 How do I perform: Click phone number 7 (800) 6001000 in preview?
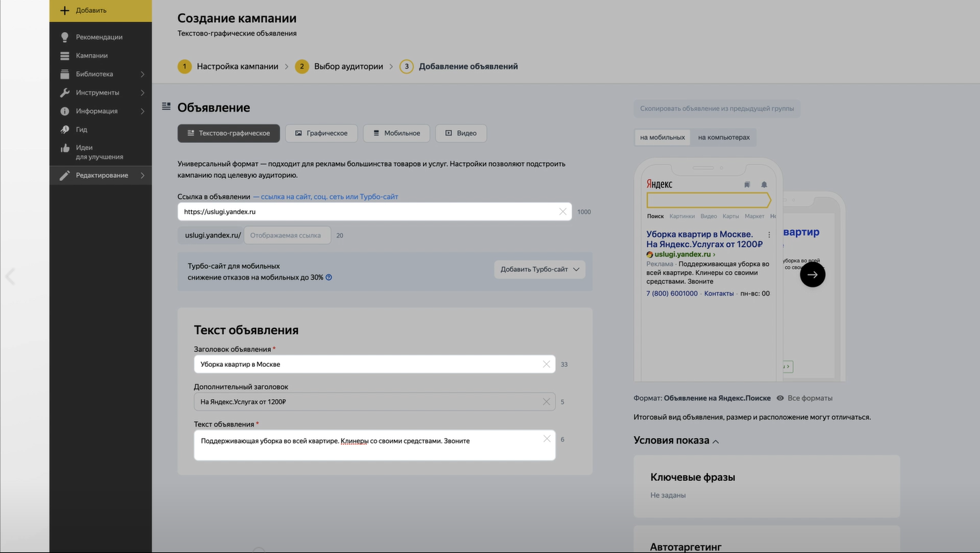tap(672, 293)
